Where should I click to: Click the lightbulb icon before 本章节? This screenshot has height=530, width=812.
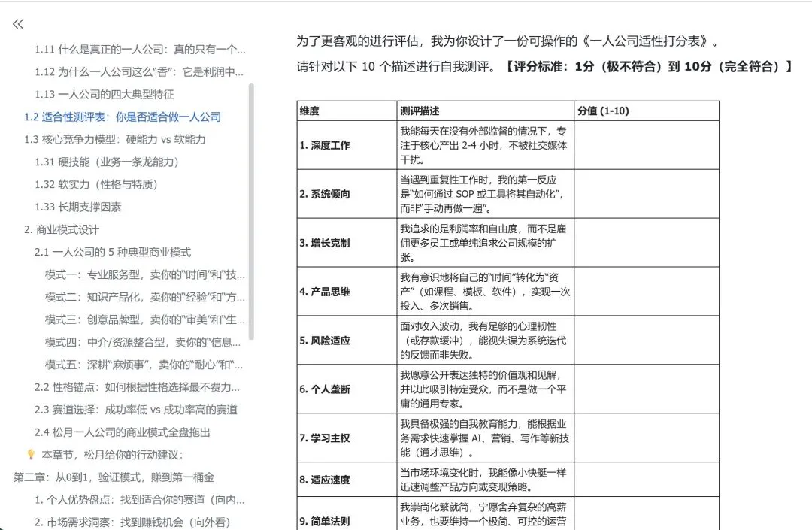(x=31, y=454)
